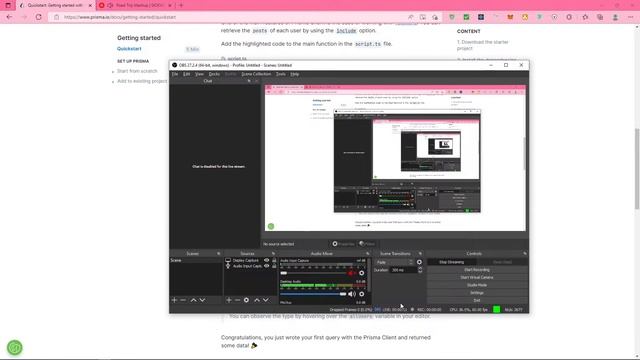Open new browser tab with plus icon
Screen dimensions: 640x360
[x=181, y=5]
